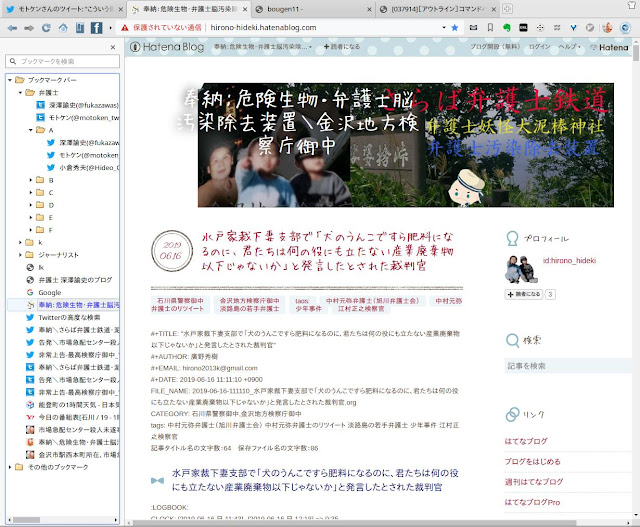Open the Evernote elephant extension
Screen dimensions: 640x527
[507, 28]
